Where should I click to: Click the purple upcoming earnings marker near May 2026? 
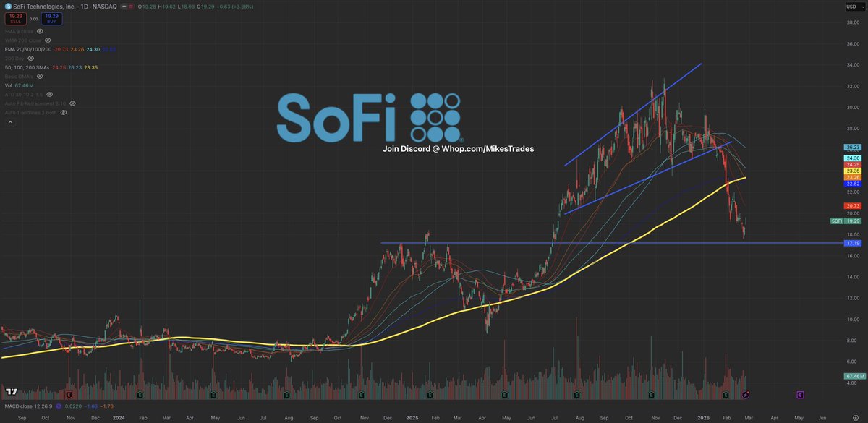click(800, 395)
